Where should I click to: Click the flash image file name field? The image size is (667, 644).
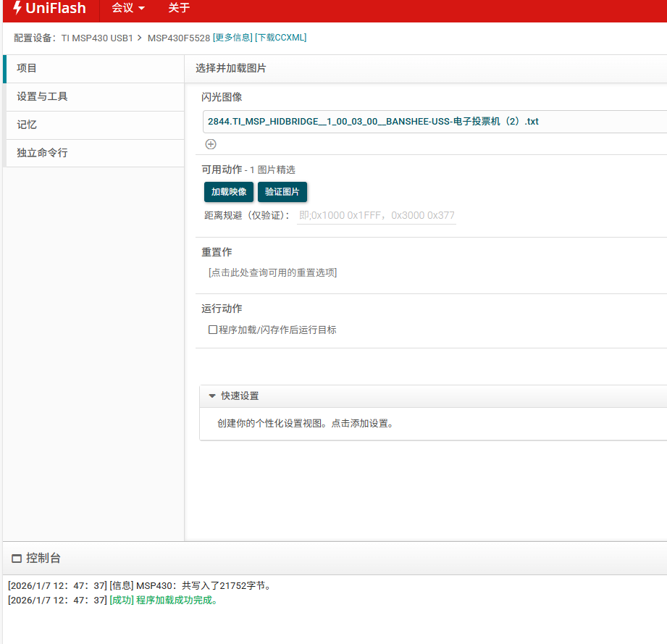pos(435,122)
